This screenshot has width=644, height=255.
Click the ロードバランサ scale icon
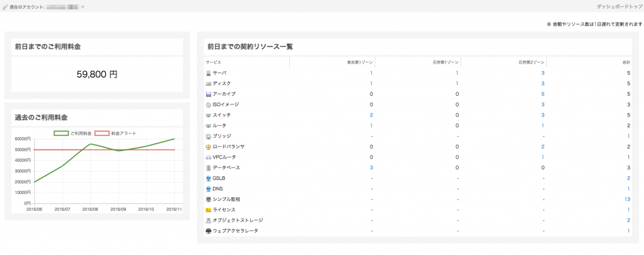coord(209,147)
